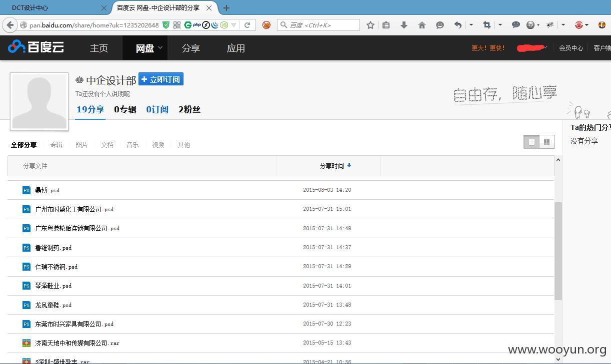
Task: Open dropdown arrow next to the globe icon
Action: [538, 25]
